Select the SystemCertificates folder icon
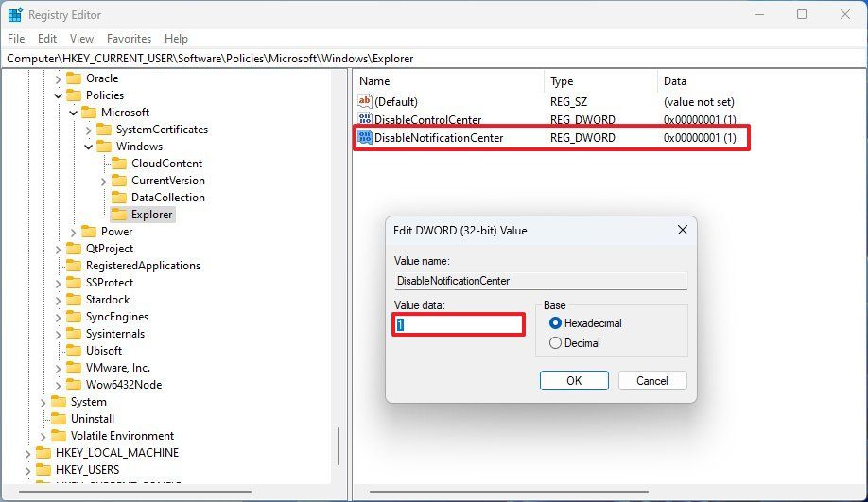This screenshot has height=502, width=868. [103, 130]
